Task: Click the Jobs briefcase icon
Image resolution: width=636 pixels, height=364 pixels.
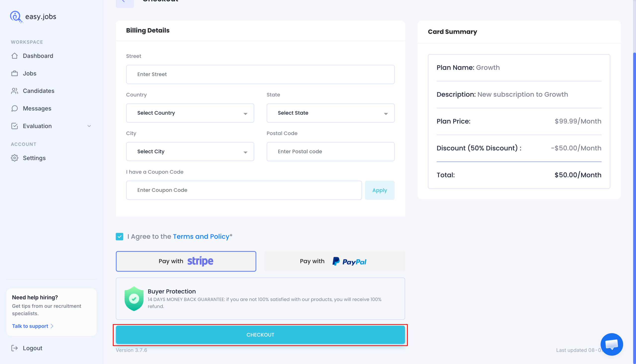Action: pyautogui.click(x=14, y=73)
